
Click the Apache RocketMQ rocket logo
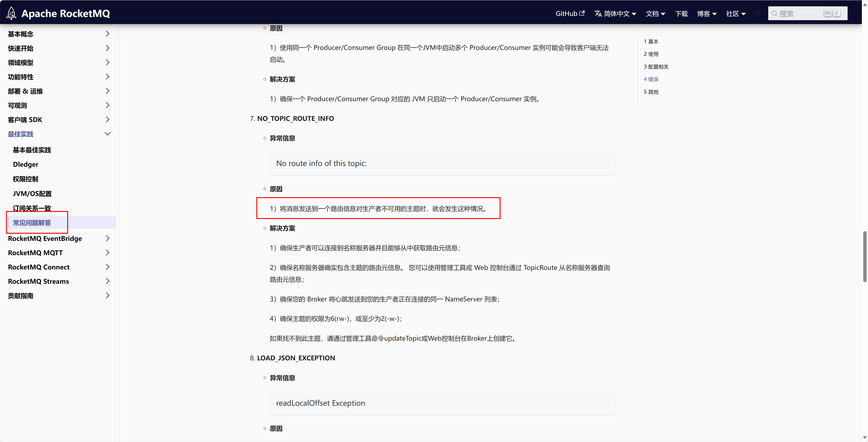pyautogui.click(x=11, y=13)
